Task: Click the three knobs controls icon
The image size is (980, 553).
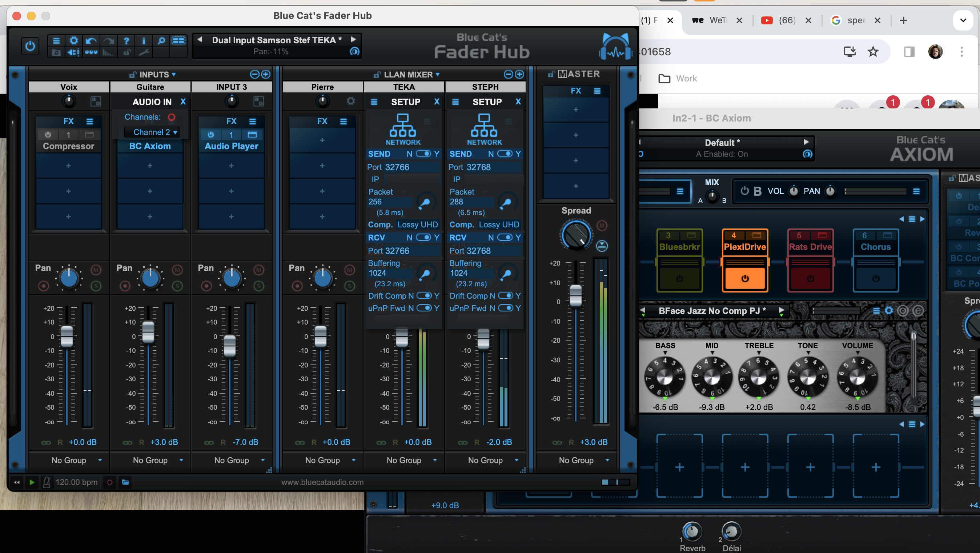Action: coord(91,52)
